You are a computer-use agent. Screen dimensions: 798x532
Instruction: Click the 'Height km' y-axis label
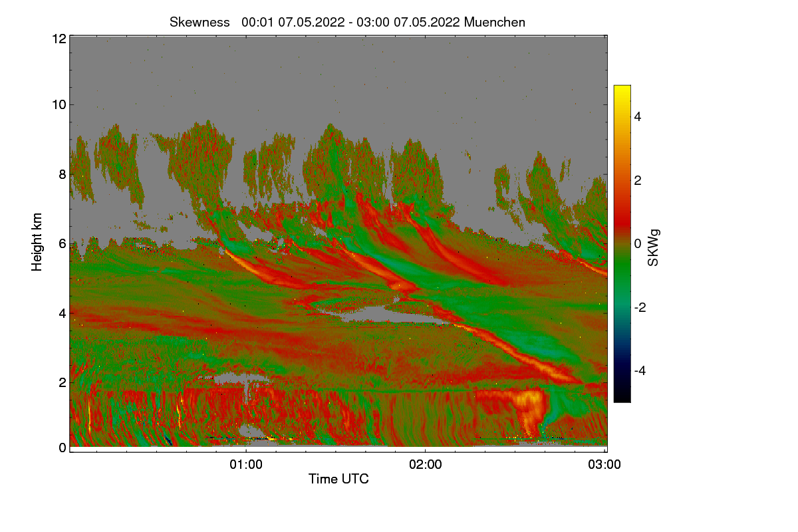[x=37, y=242]
